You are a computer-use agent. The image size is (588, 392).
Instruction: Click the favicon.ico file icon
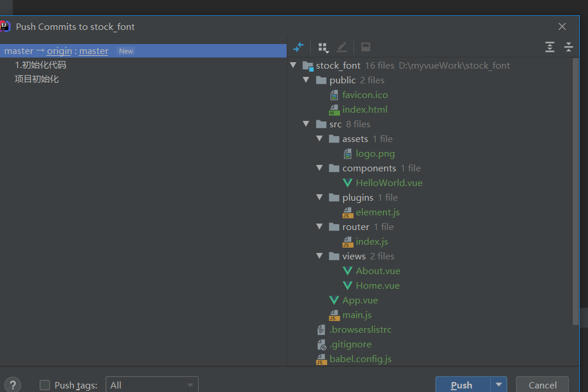click(334, 95)
